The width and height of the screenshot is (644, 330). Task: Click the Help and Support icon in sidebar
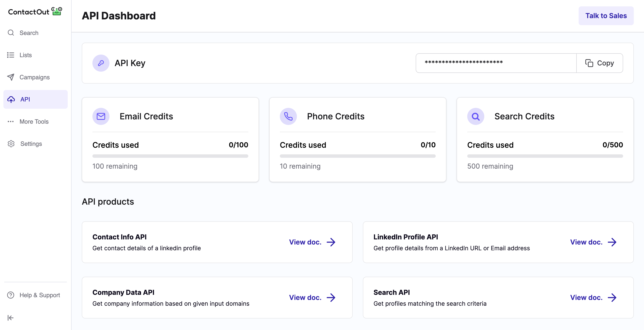11,295
